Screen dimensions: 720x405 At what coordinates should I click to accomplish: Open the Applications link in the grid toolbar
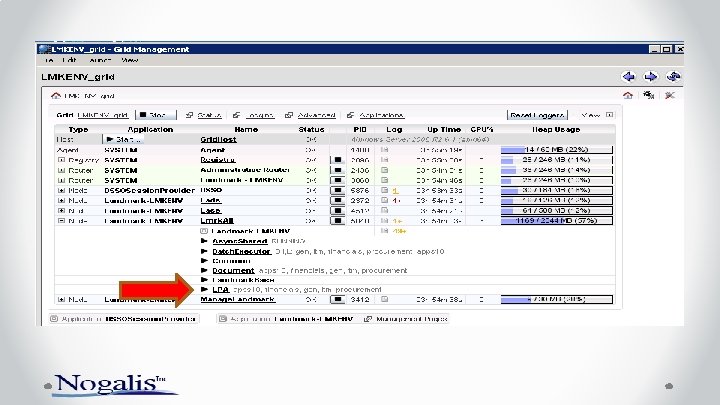click(x=381, y=115)
